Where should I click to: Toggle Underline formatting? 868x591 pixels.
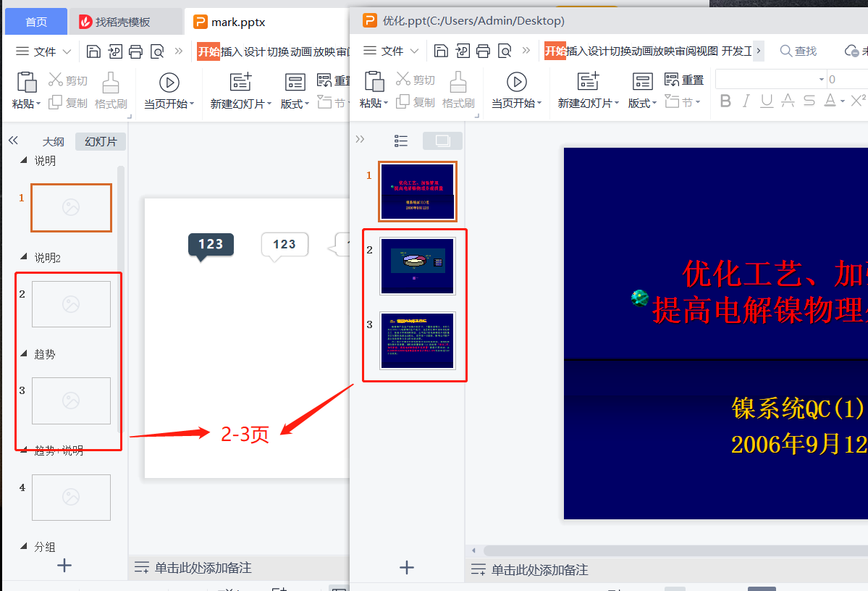766,101
